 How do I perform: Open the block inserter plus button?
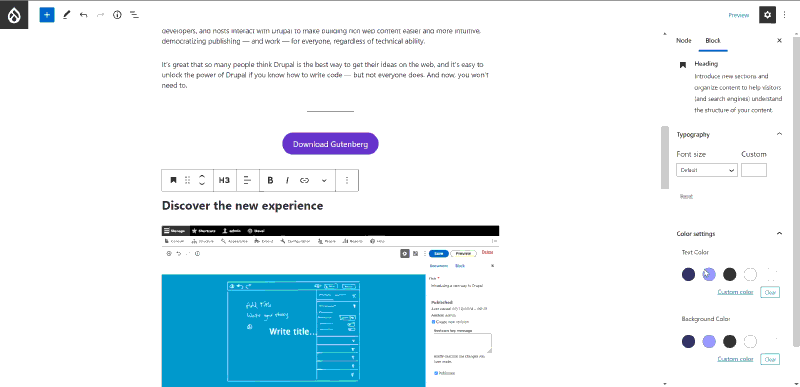pyautogui.click(x=46, y=15)
